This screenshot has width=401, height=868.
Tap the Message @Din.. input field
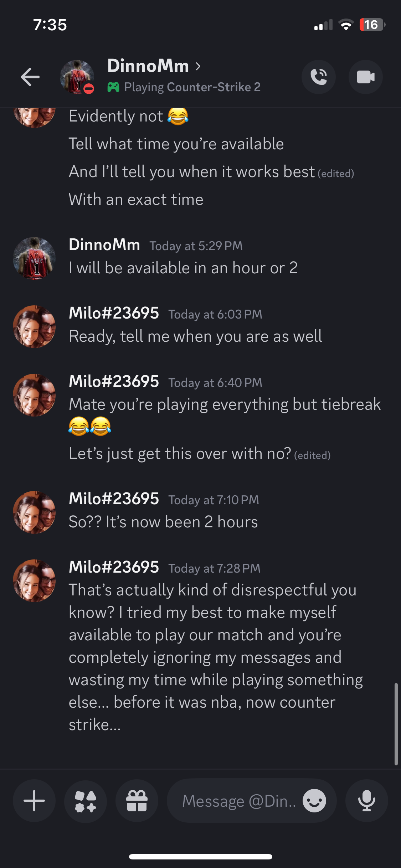point(239,801)
